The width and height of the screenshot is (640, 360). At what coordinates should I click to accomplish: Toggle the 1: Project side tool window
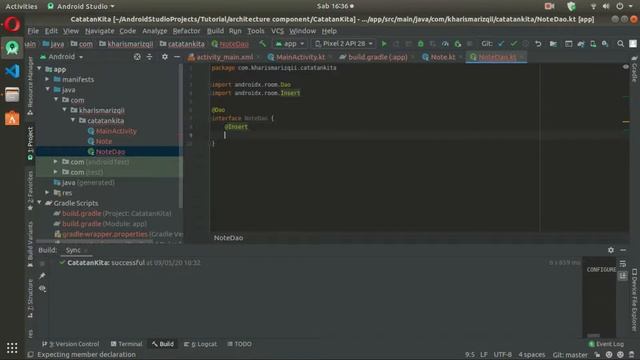click(30, 143)
